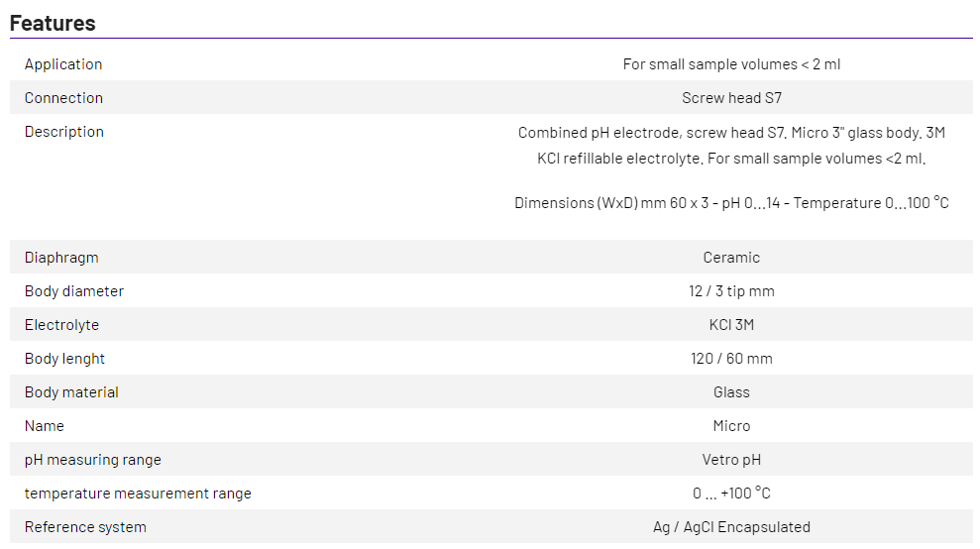Click the 'Body lenght' row label
Screen dimensions: 980x549
[64, 359]
